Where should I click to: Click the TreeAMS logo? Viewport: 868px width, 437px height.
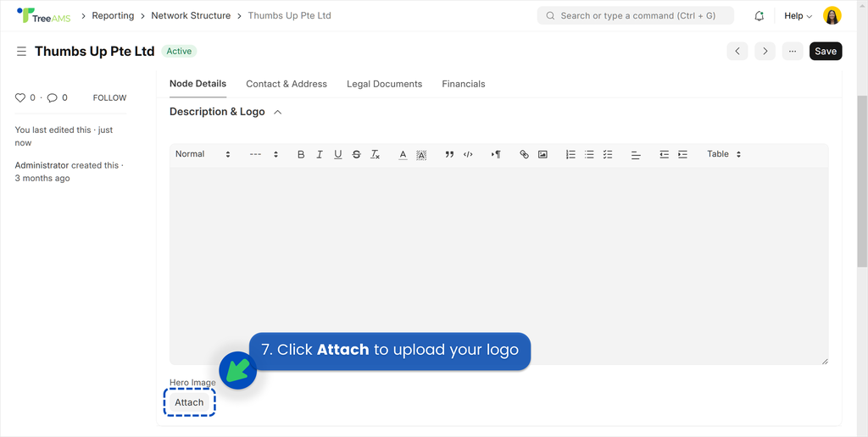pyautogui.click(x=44, y=15)
